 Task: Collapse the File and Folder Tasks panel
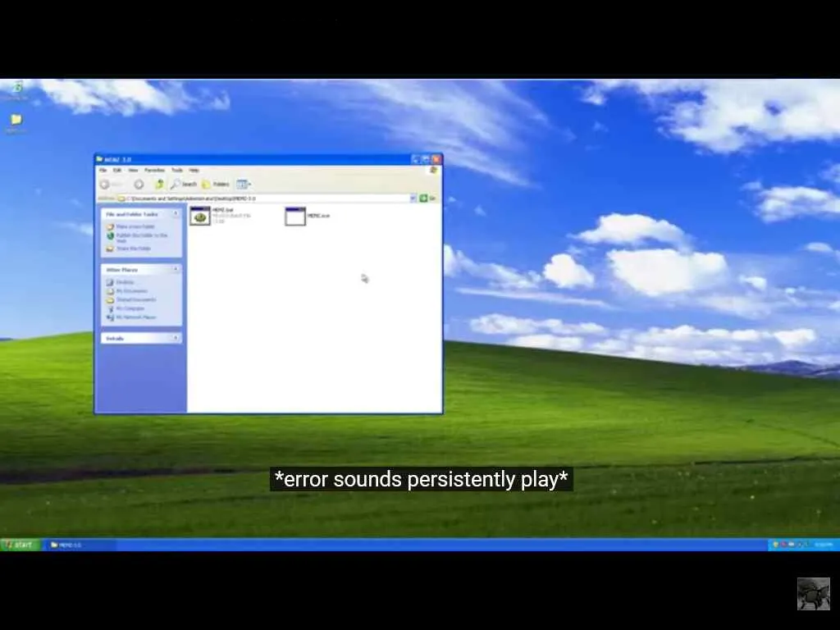(176, 214)
